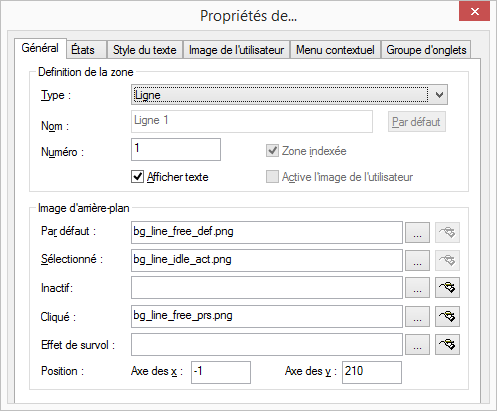Open the Type dropdown arrow
The image size is (497, 411).
439,95
